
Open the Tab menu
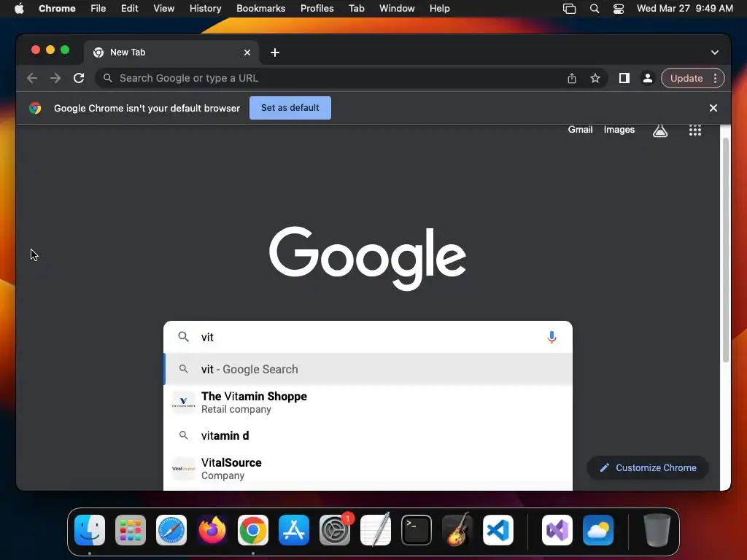357,9
